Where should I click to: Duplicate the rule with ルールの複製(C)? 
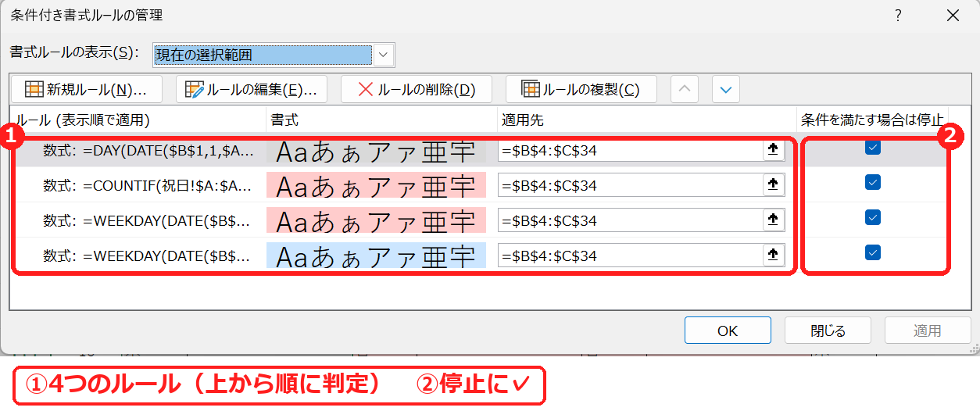click(581, 89)
